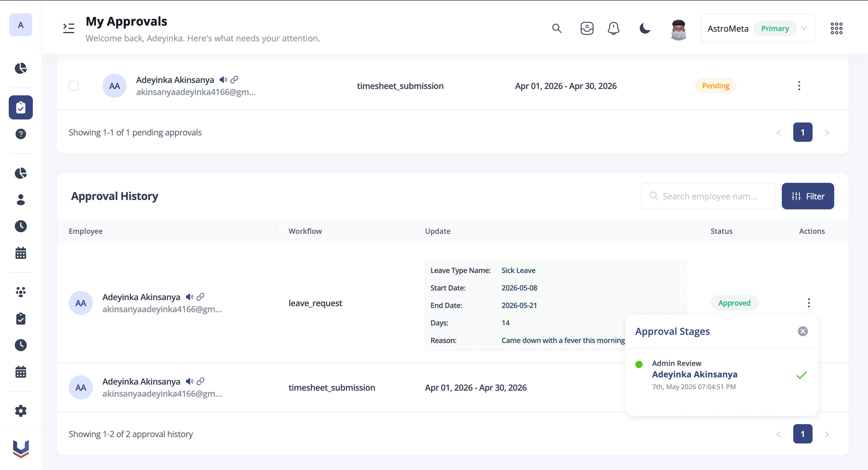This screenshot has height=470, width=868.
Task: Expand the AstroMeta Primary workspace dropdown
Action: (757, 28)
